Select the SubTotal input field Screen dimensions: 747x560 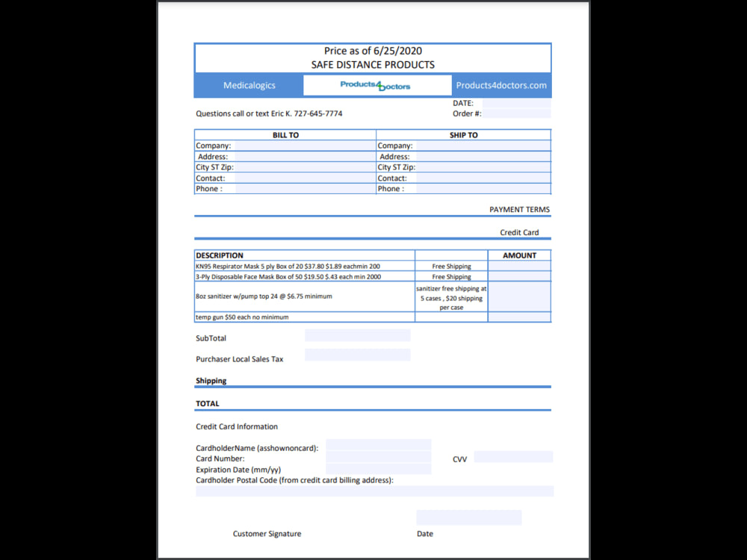357,335
